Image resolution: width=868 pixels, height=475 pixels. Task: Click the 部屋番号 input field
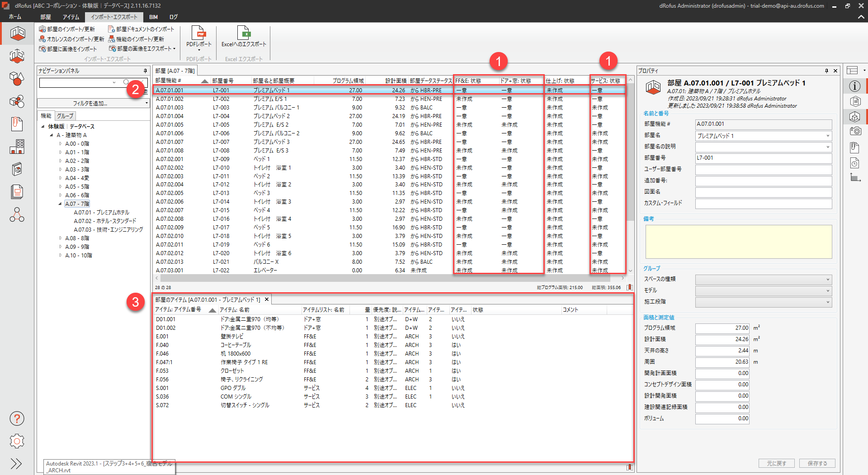[x=763, y=158]
